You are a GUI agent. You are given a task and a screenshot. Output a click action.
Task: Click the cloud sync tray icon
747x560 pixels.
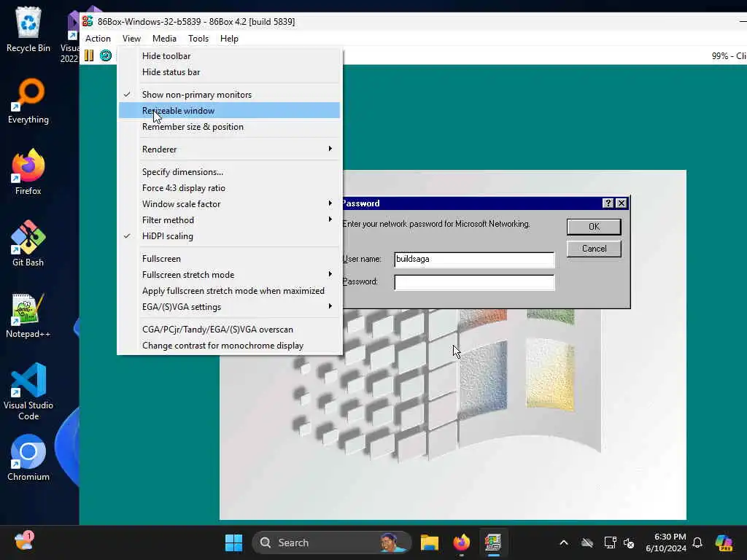(587, 542)
